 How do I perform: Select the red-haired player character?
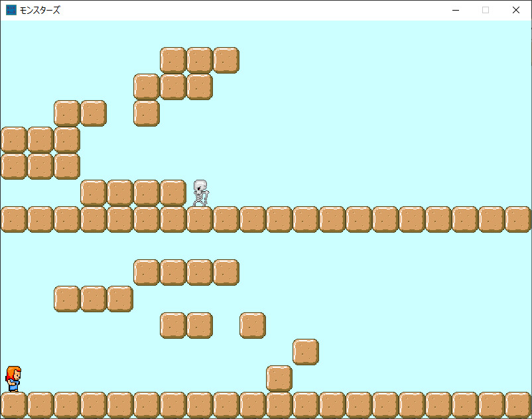pyautogui.click(x=13, y=379)
